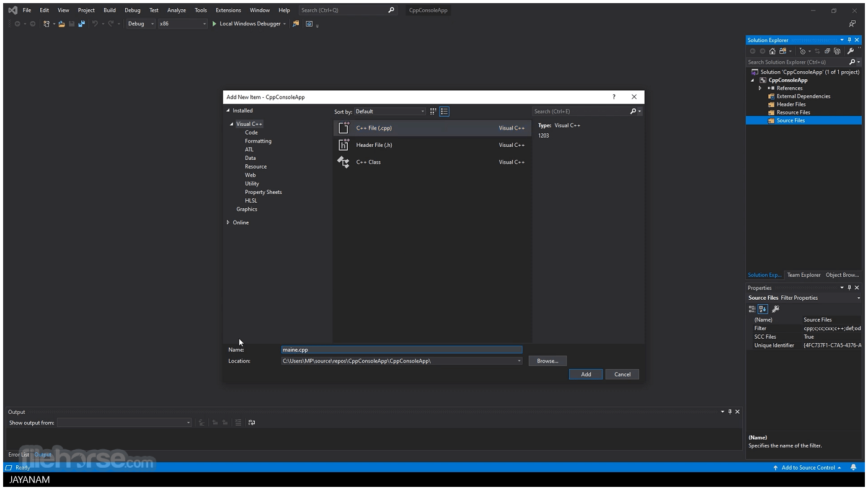Click the Home icon in Solution Explorer
The width and height of the screenshot is (868, 490).
point(773,51)
